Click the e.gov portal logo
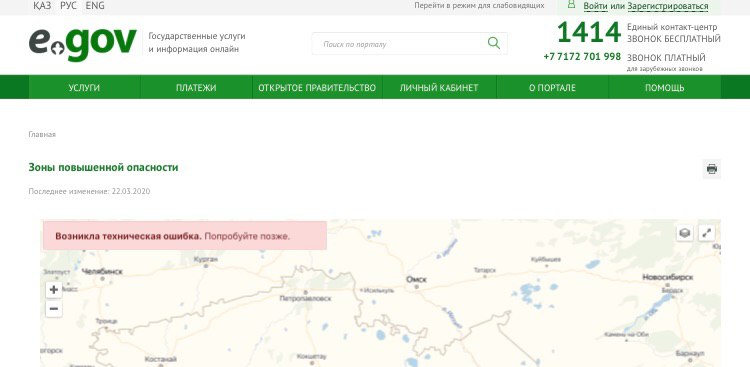 click(83, 44)
